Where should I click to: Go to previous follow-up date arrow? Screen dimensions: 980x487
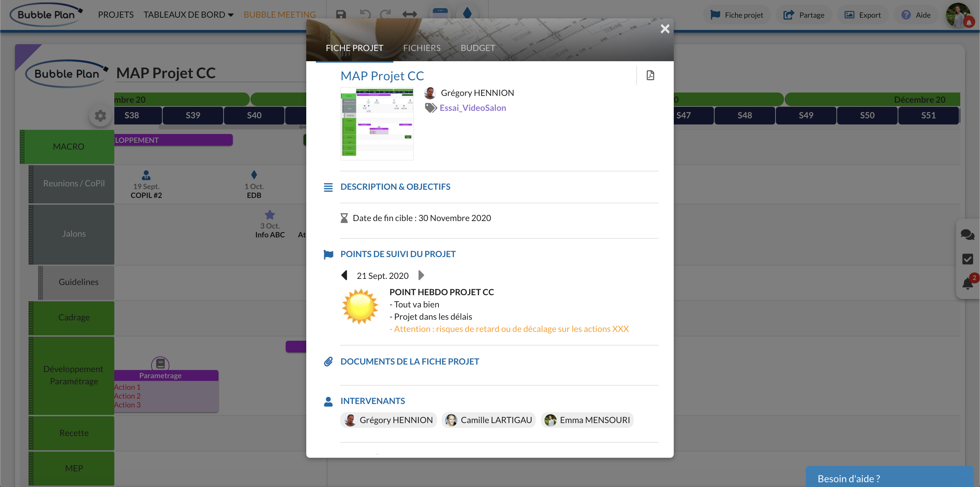[344, 275]
